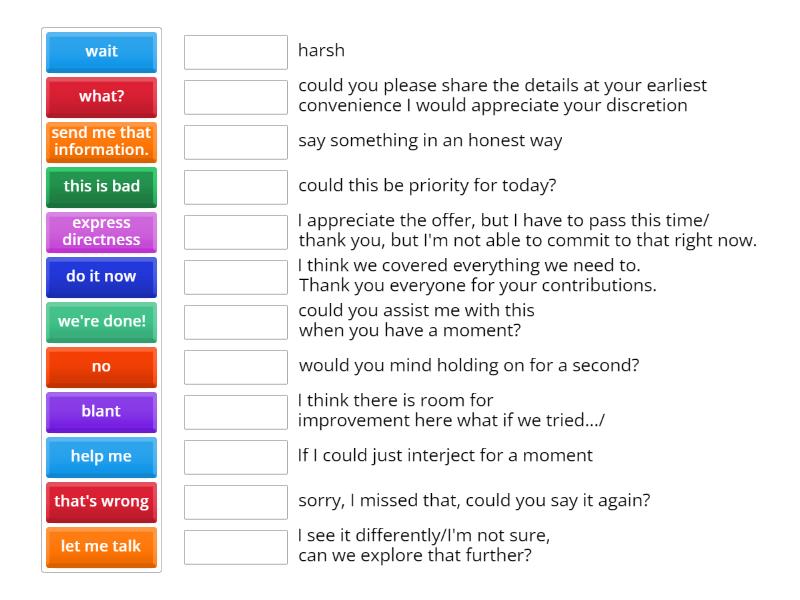
Task: Click the box next to 'say something in an honest way'
Action: click(235, 141)
